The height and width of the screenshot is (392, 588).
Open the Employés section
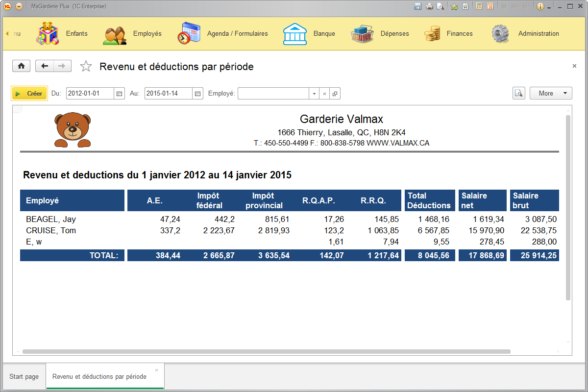148,33
